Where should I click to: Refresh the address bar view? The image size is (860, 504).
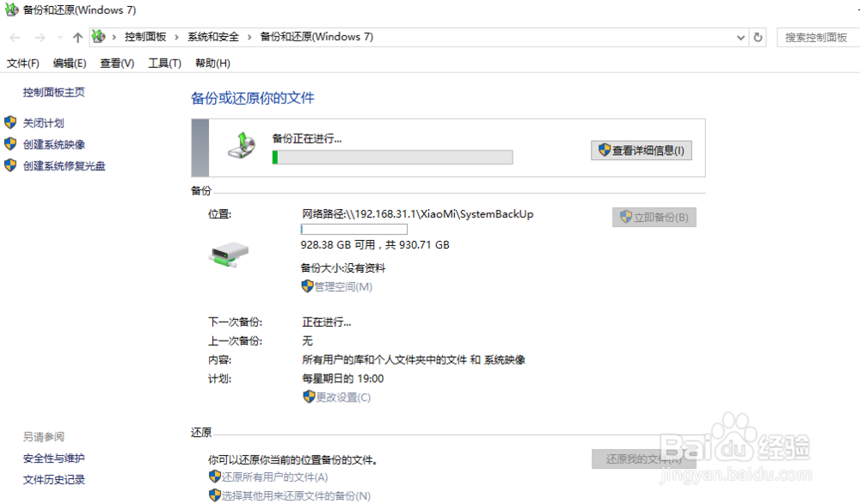coord(758,37)
